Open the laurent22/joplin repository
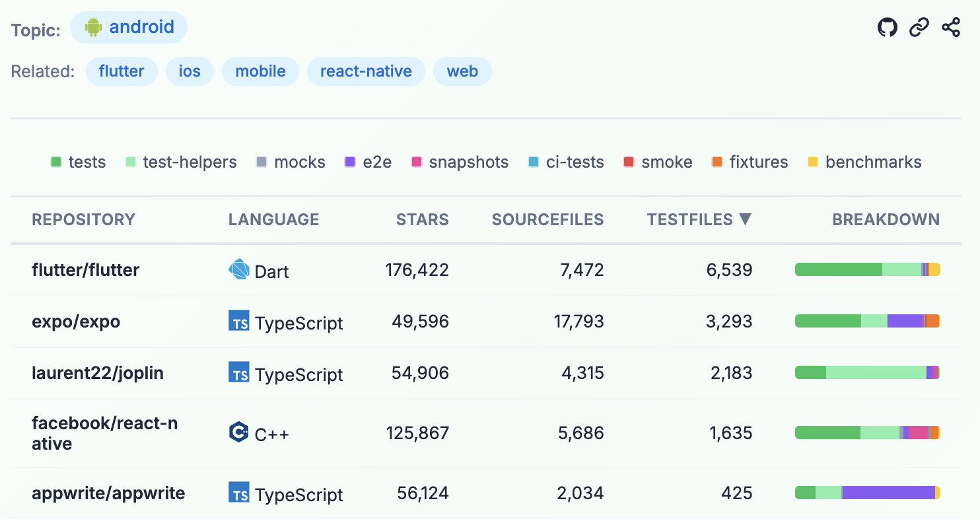The width and height of the screenshot is (980, 519). [98, 372]
